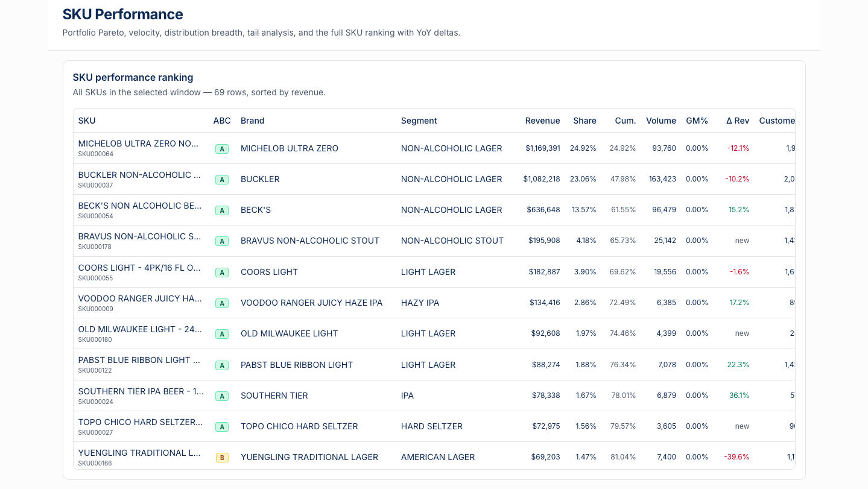Image resolution: width=868 pixels, height=489 pixels.
Task: Click volume value 163,423
Action: click(x=662, y=179)
